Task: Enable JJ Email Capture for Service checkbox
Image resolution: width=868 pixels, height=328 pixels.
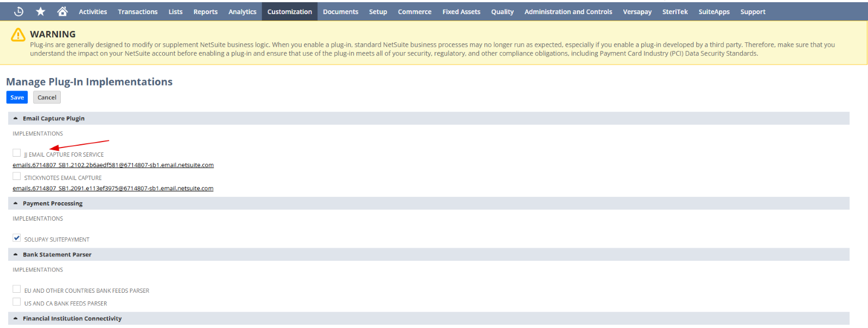Action: tap(17, 153)
